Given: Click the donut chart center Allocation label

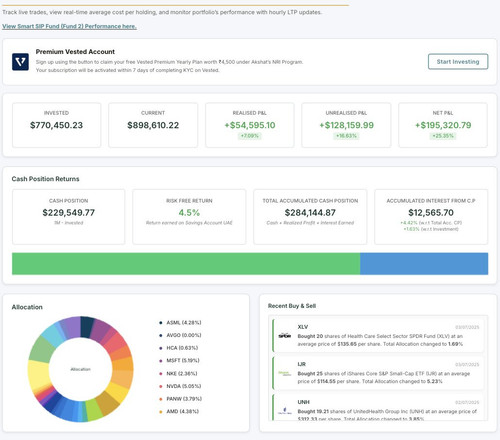Looking at the screenshot, I should coord(80,369).
